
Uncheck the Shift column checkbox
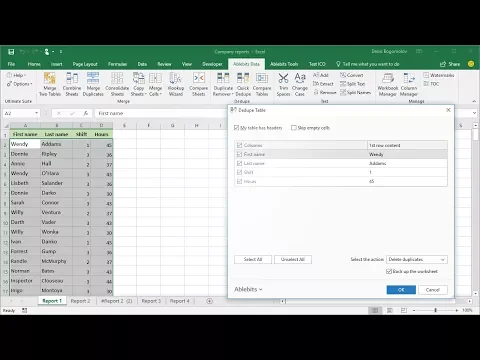coord(239,172)
